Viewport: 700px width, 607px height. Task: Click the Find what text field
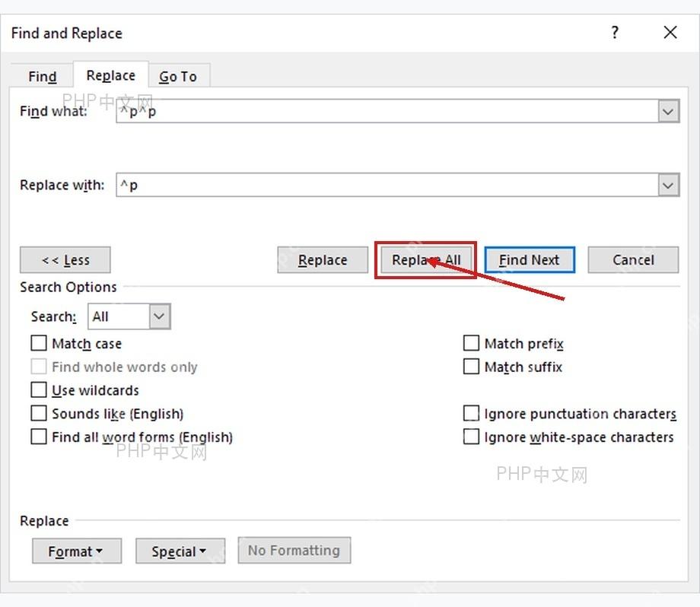click(x=387, y=111)
